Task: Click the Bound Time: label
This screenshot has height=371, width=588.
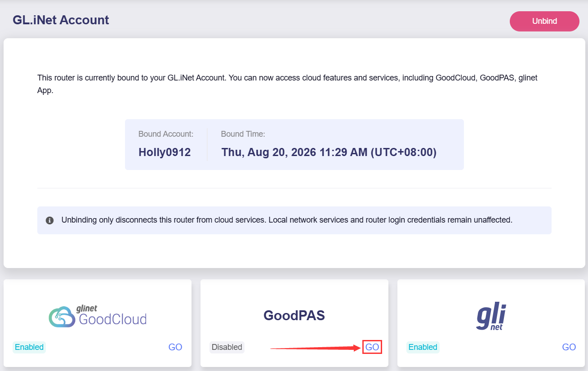Action: point(243,134)
